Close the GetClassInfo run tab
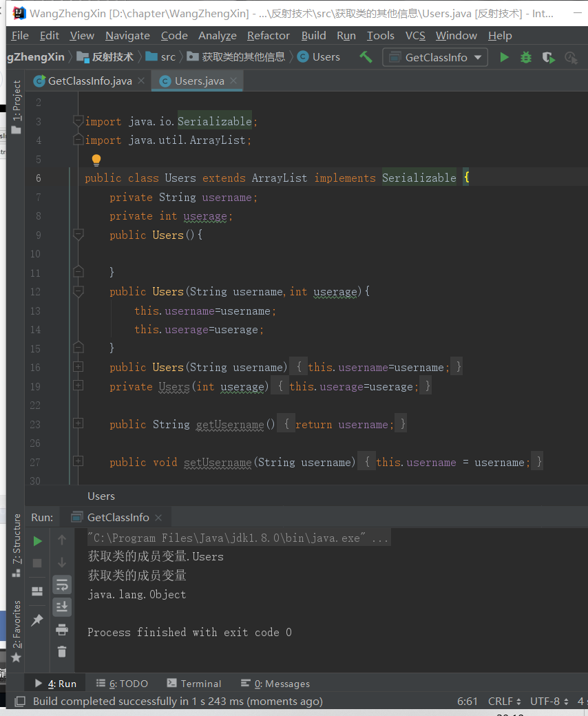The height and width of the screenshot is (716, 588). pyautogui.click(x=158, y=517)
